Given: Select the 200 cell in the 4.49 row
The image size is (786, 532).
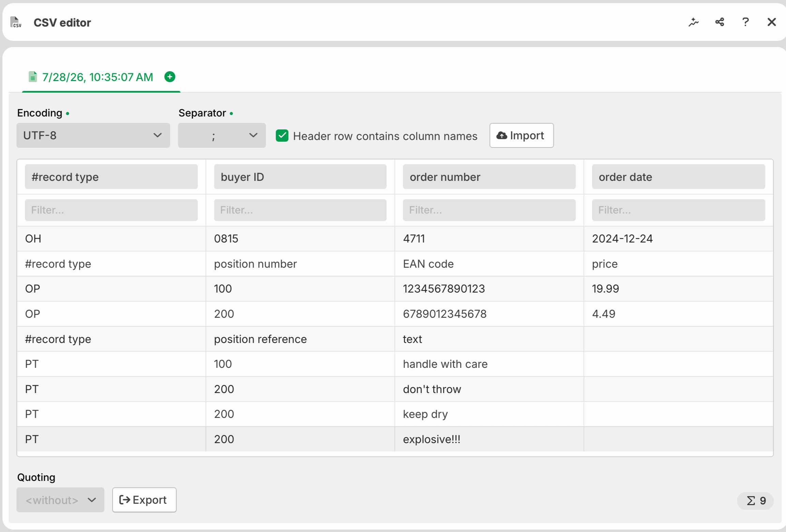Looking at the screenshot, I should tap(300, 314).
